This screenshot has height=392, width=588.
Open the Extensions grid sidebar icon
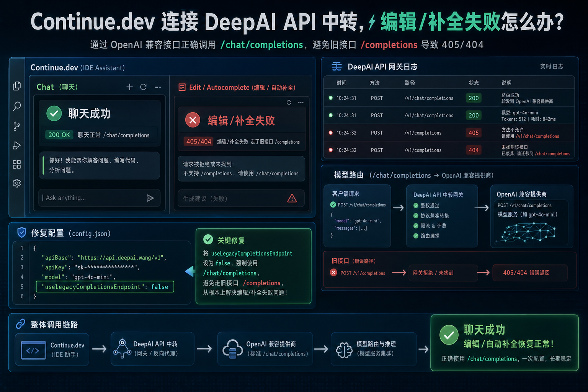[x=17, y=165]
